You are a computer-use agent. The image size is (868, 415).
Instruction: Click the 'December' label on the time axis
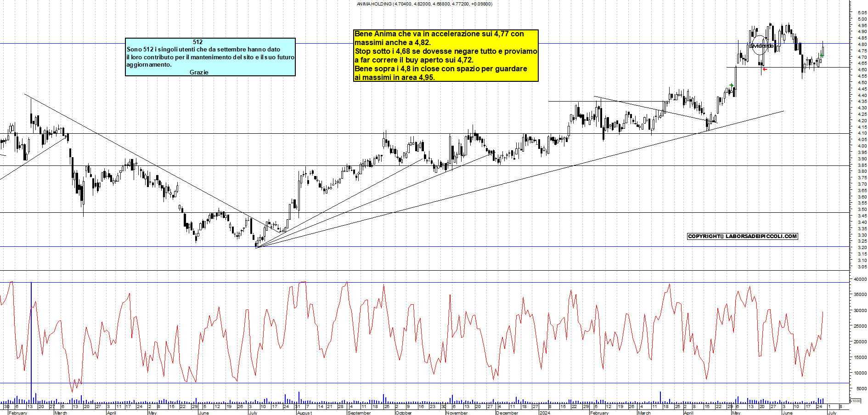tap(507, 413)
